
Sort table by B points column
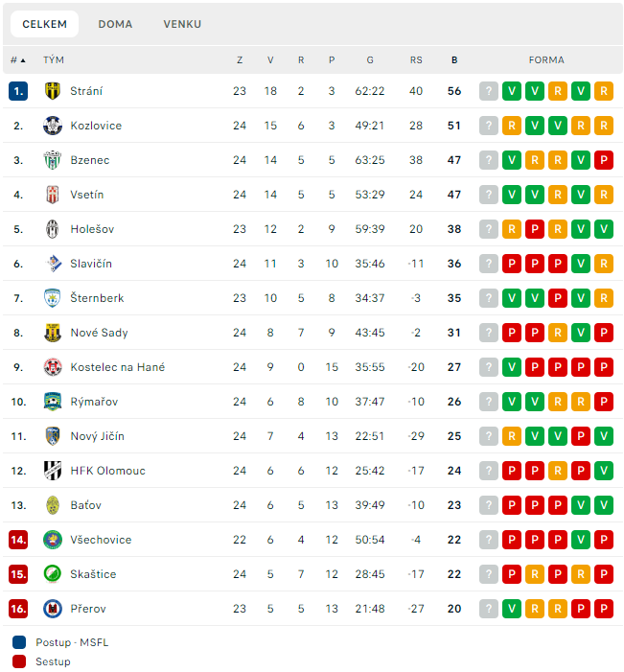click(x=454, y=60)
